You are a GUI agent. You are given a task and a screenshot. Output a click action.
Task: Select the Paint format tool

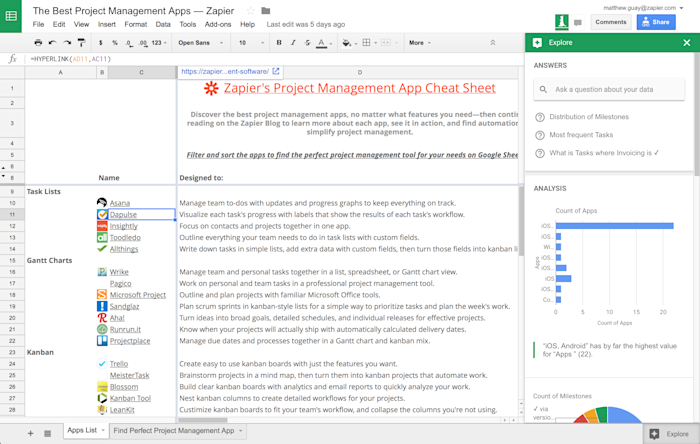tap(81, 43)
